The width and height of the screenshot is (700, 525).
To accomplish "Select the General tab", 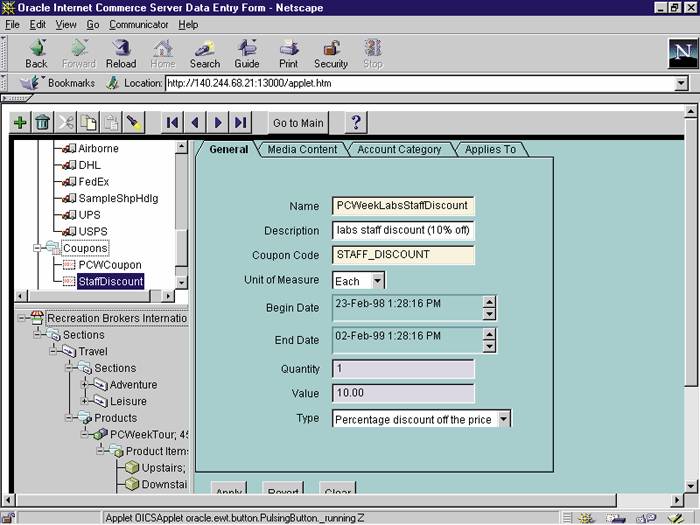I will pyautogui.click(x=229, y=150).
